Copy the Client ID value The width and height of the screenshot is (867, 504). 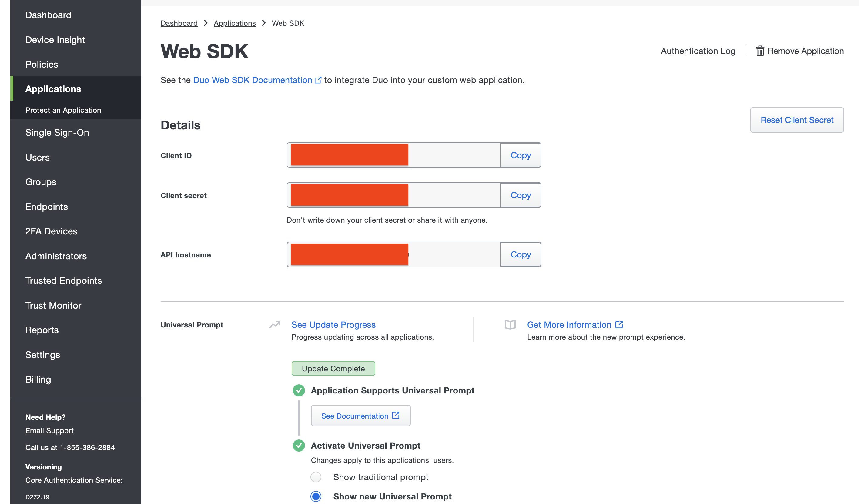pyautogui.click(x=521, y=155)
